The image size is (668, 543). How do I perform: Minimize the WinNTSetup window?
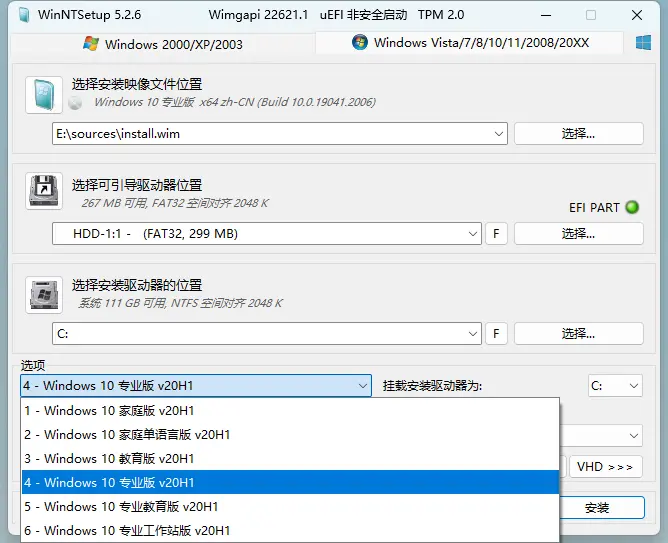[x=546, y=15]
